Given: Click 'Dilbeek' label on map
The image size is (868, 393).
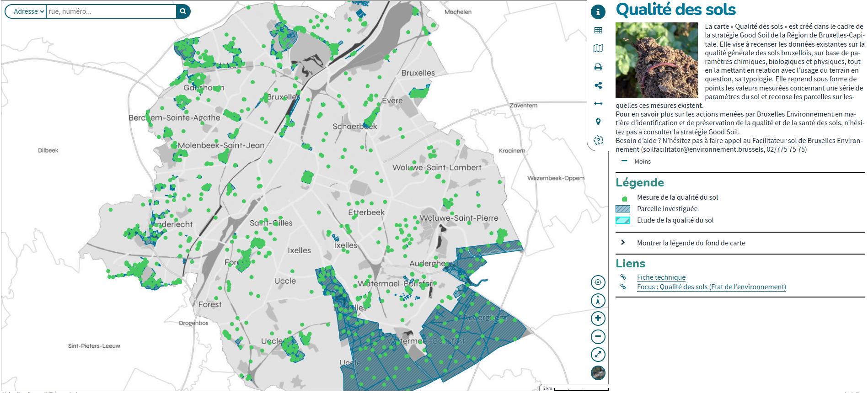Looking at the screenshot, I should tap(48, 150).
